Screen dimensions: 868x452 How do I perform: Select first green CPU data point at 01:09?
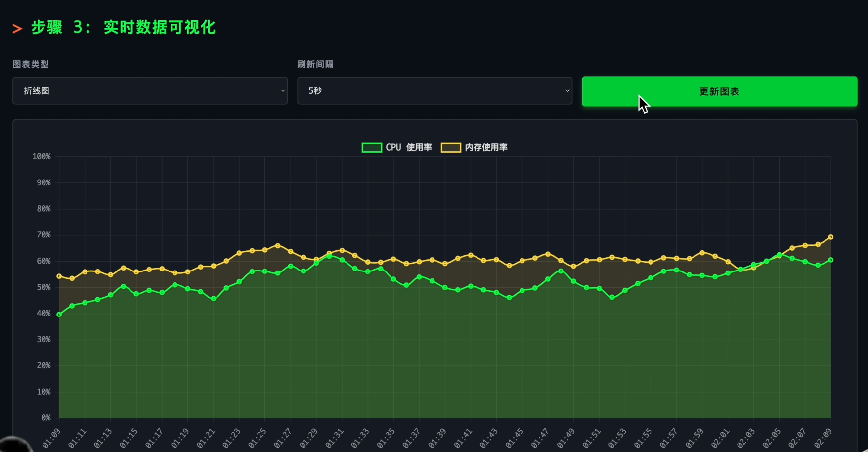59,315
